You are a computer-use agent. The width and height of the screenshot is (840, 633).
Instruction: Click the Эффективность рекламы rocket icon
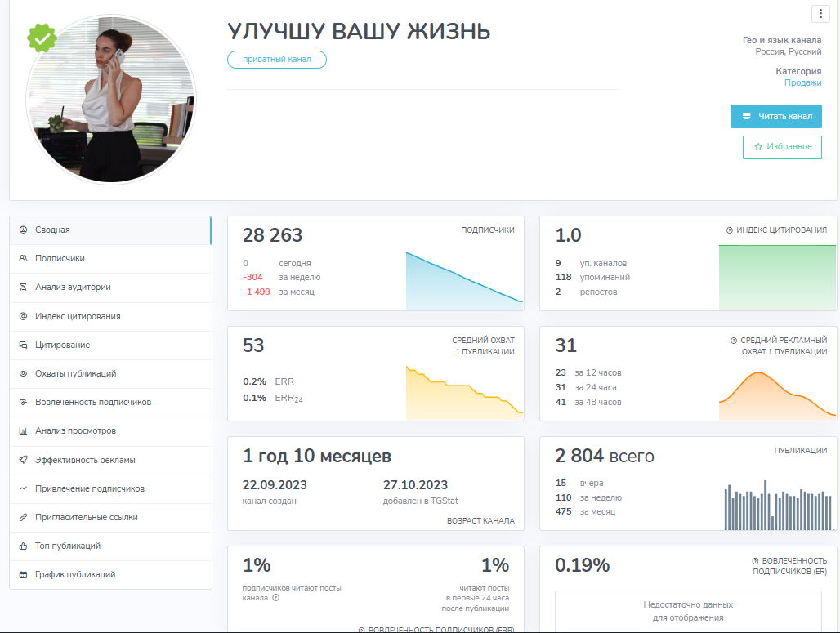23,460
